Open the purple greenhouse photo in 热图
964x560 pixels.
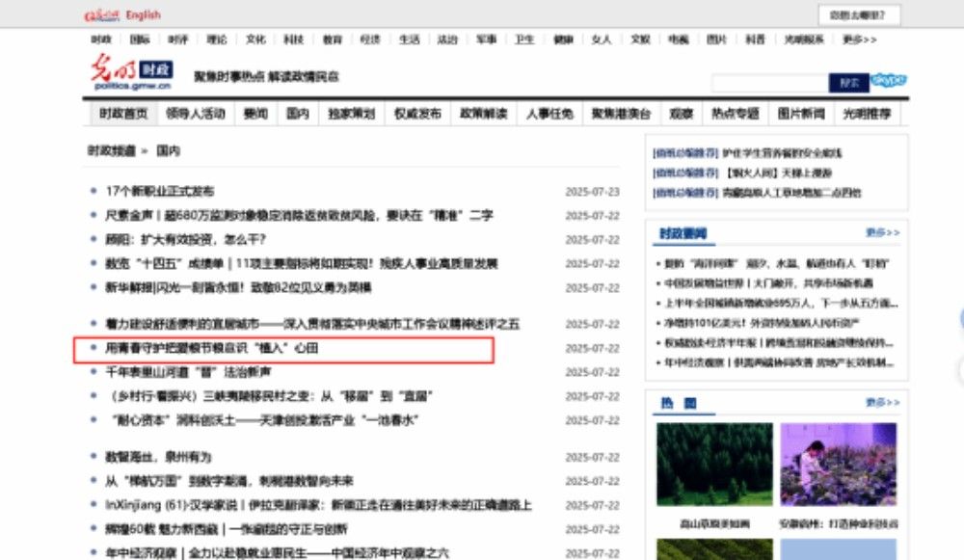[839, 464]
